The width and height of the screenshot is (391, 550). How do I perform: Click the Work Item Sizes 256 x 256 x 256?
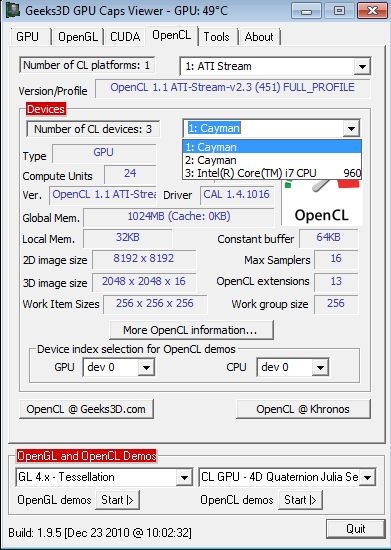click(x=155, y=304)
